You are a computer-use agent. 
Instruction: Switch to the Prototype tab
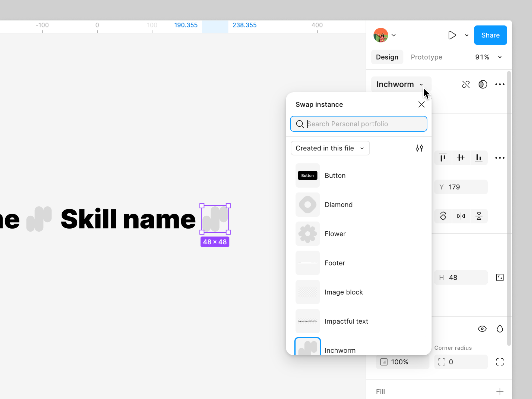pyautogui.click(x=426, y=57)
